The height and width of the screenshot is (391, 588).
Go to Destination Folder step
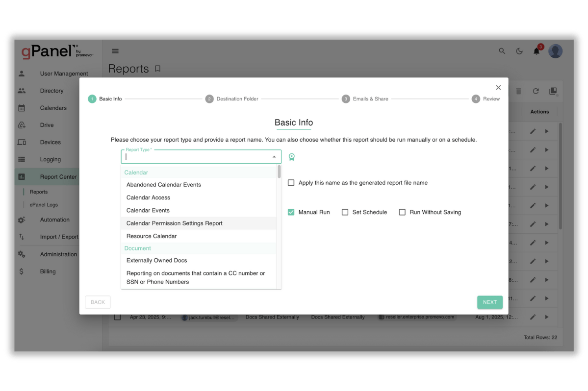(x=232, y=99)
